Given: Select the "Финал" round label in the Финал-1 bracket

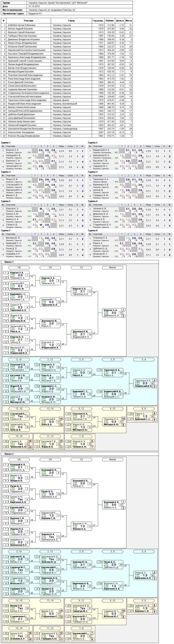Looking at the screenshot, I should point(113,268).
